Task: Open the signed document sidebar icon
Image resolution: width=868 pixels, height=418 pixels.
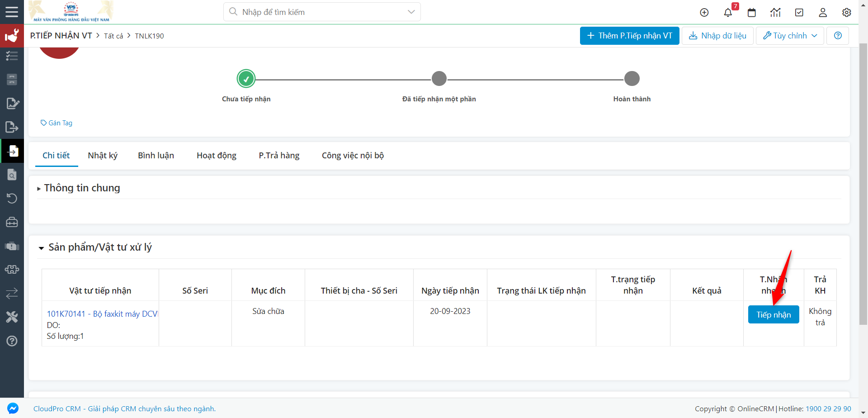Action: coord(12,104)
